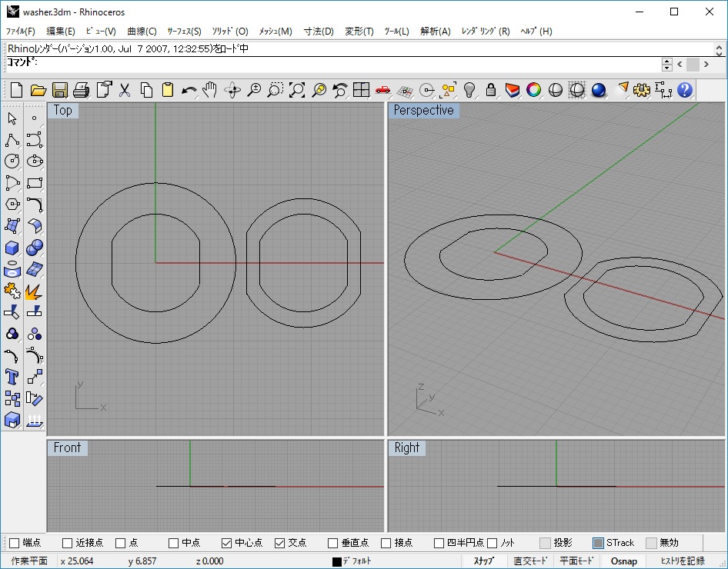Uncheck the 交点 osnap checkbox
The width and height of the screenshot is (728, 569).
(279, 543)
